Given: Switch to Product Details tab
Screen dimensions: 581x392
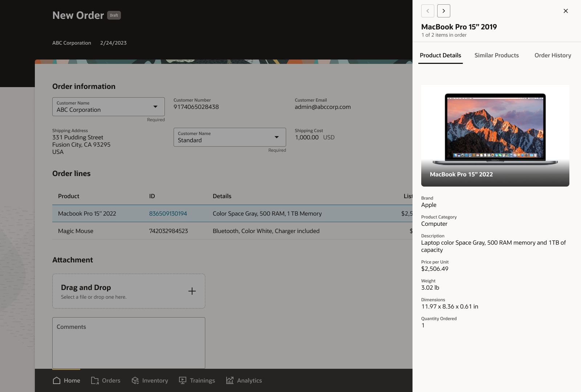Looking at the screenshot, I should pyautogui.click(x=440, y=56).
